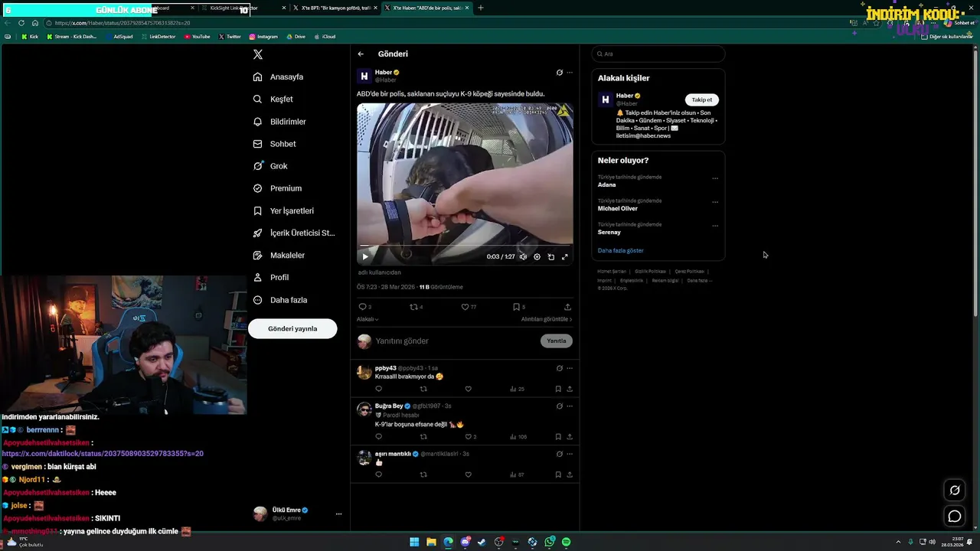Open Anasayfa from the left sidebar
This screenshot has height=551, width=980.
pos(279,77)
